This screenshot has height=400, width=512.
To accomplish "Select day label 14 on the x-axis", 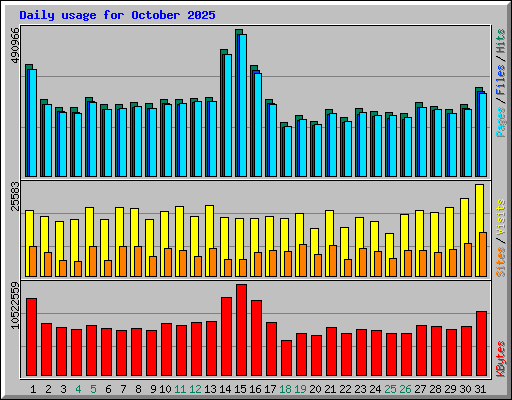I will click(x=225, y=389).
